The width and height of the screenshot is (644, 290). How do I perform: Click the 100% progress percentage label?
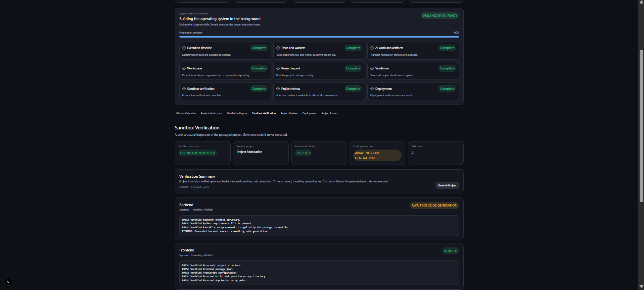coord(456,33)
